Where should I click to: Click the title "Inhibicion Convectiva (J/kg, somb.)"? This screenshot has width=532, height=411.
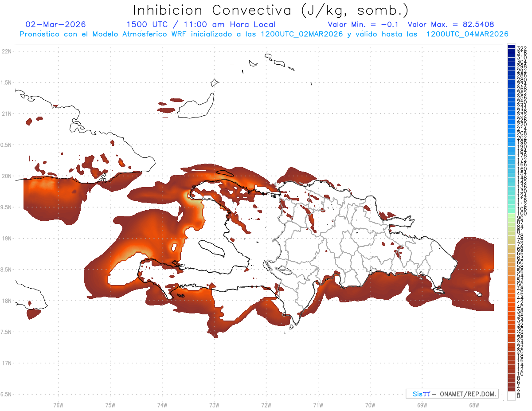pos(271,10)
